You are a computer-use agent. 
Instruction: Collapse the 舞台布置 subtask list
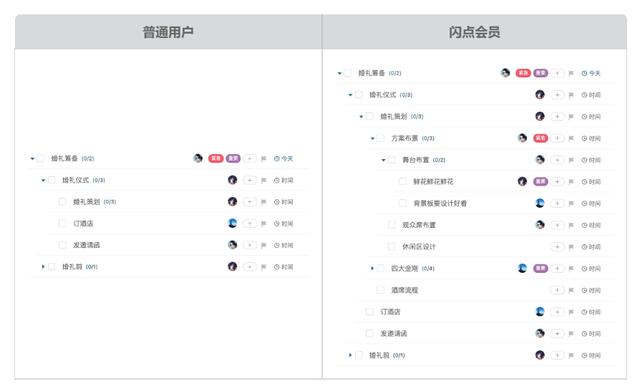(383, 160)
